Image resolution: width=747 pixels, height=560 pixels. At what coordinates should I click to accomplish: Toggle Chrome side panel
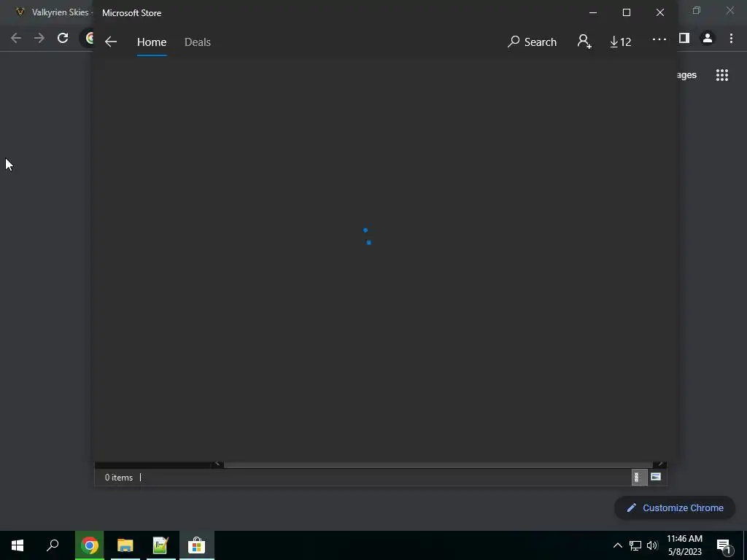click(x=684, y=38)
